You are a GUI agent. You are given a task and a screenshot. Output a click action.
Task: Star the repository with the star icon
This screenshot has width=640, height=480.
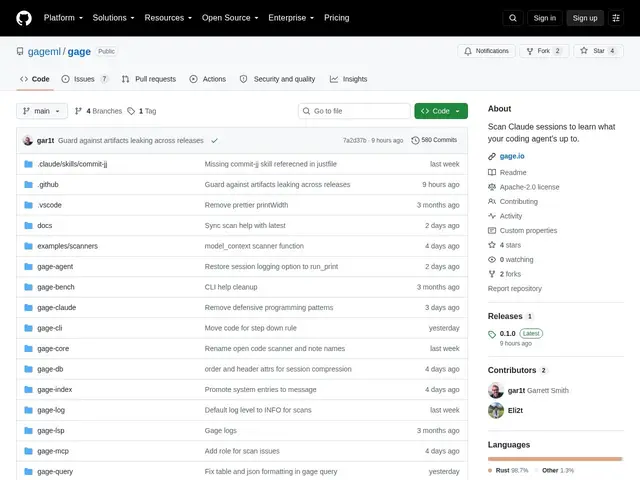pyautogui.click(x=584, y=51)
